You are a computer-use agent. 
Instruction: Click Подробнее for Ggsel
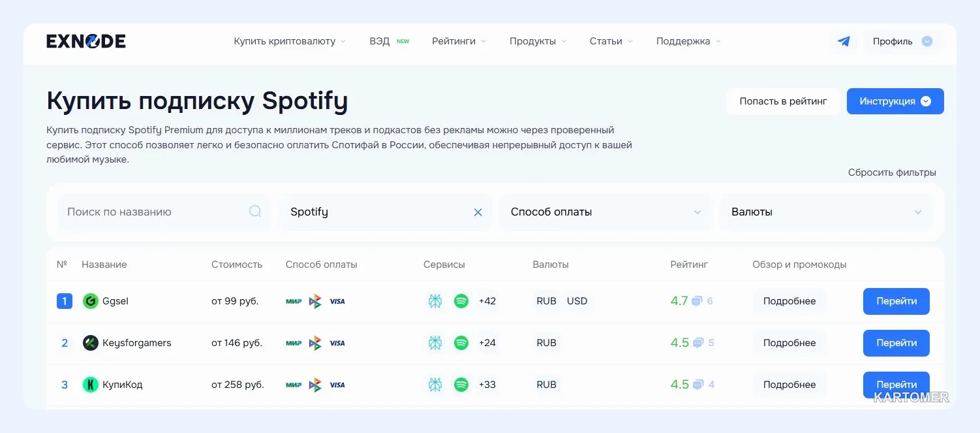click(789, 301)
